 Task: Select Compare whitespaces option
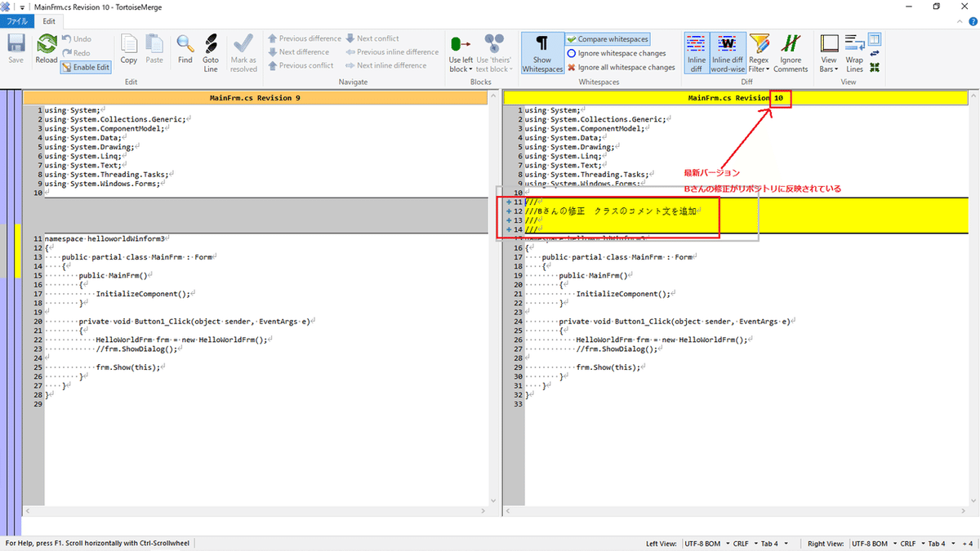608,39
